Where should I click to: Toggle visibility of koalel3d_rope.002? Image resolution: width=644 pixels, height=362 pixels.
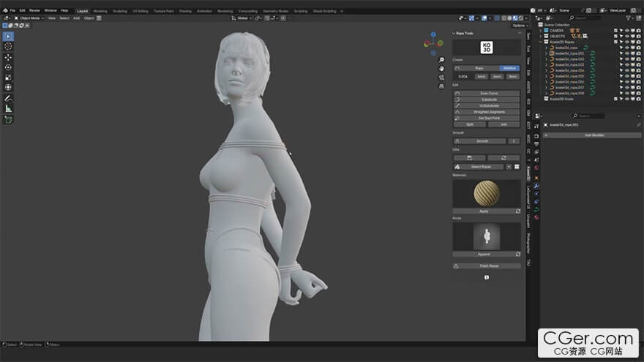tap(627, 59)
